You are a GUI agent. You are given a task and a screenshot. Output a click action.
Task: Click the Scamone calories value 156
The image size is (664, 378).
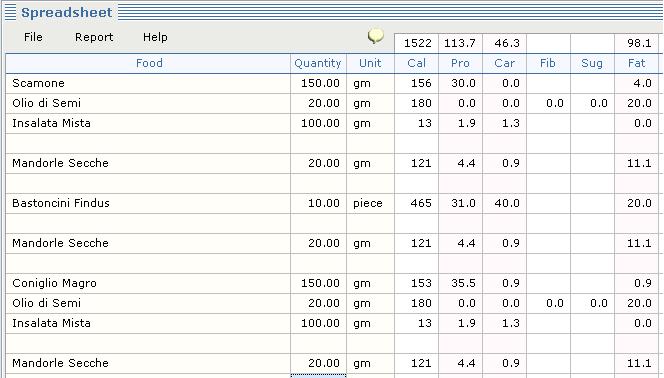416,83
